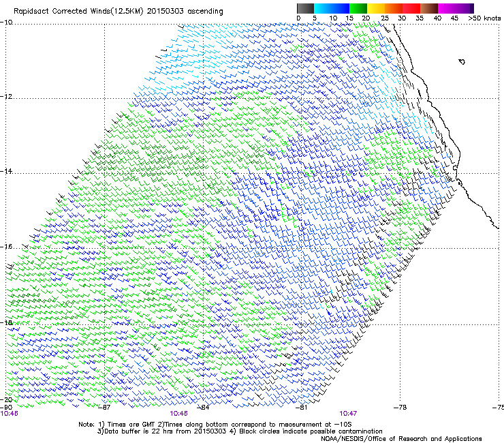Click the Rapidscat Corrected Winds title text

click(x=119, y=12)
